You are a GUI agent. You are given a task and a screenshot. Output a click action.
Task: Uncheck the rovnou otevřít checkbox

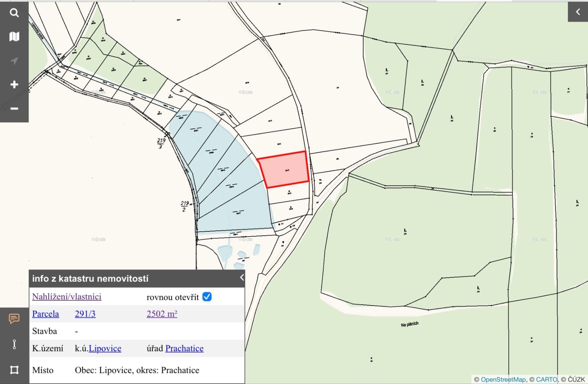click(206, 297)
